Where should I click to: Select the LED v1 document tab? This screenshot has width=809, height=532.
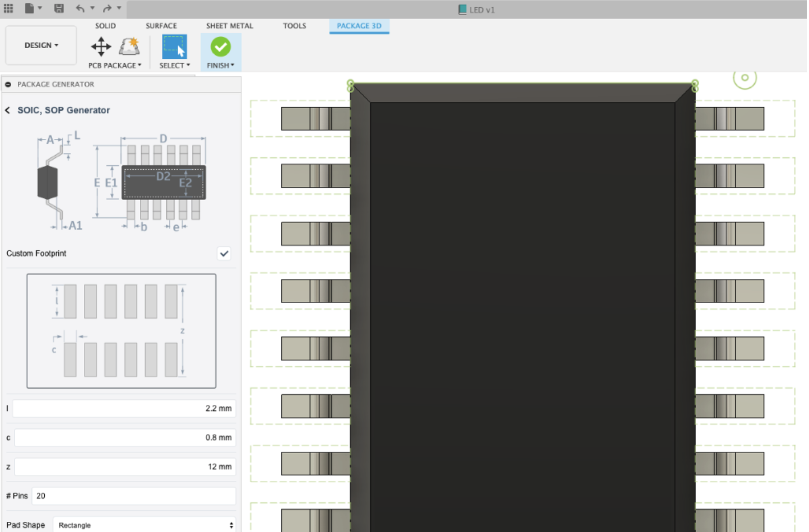477,10
